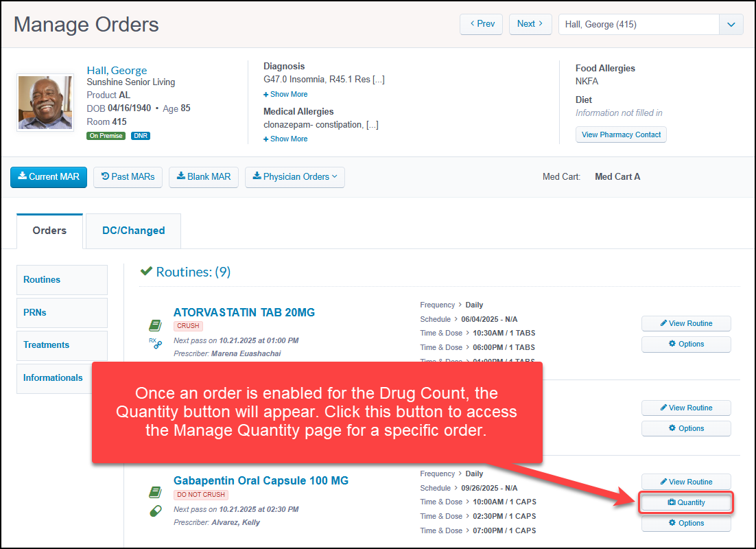The height and width of the screenshot is (549, 756).
Task: Click View Routine for Gabapentin
Action: (x=686, y=482)
